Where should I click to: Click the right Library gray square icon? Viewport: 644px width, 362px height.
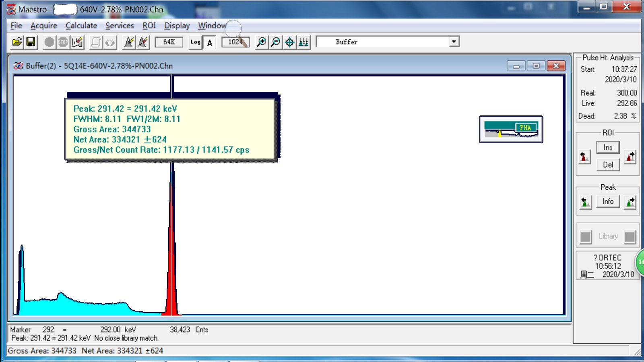(x=630, y=237)
